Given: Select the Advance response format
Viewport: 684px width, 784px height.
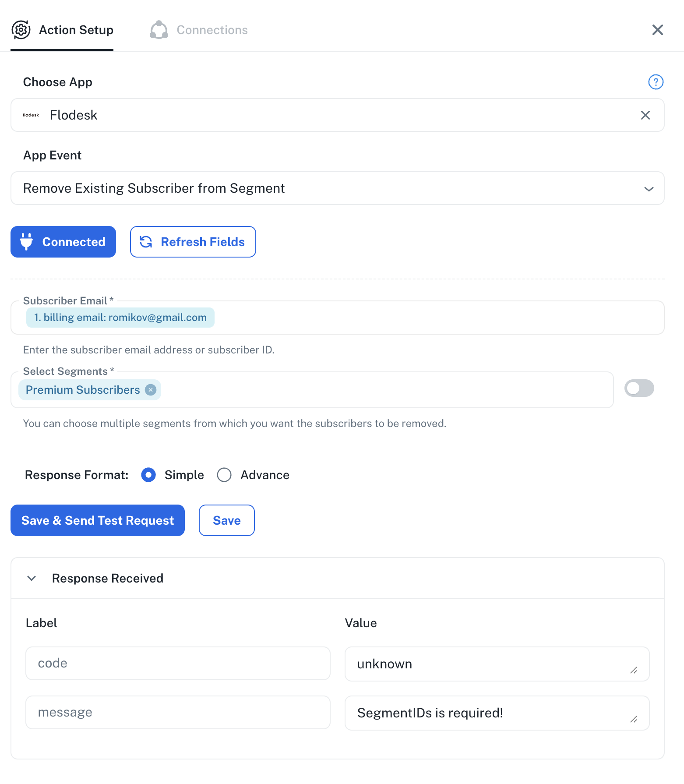Looking at the screenshot, I should click(224, 475).
